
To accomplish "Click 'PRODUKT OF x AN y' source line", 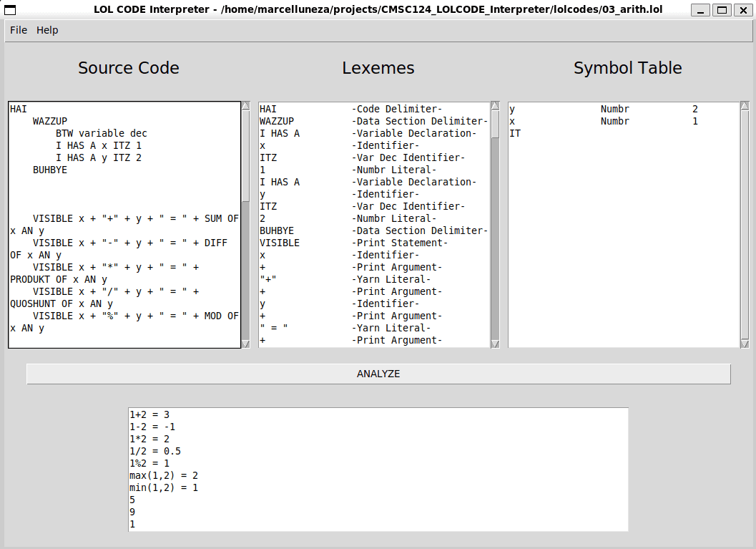I will (59, 279).
